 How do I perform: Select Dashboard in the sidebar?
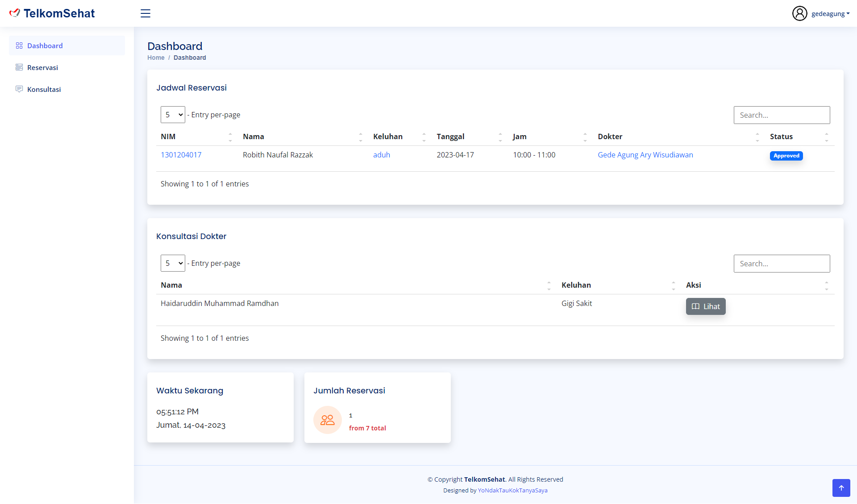point(45,45)
